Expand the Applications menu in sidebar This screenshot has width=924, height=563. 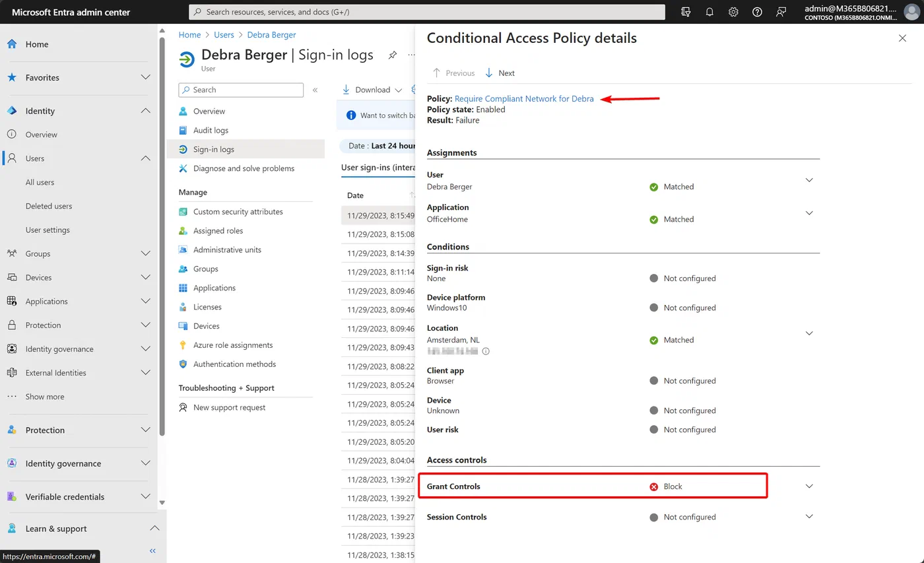[145, 301]
